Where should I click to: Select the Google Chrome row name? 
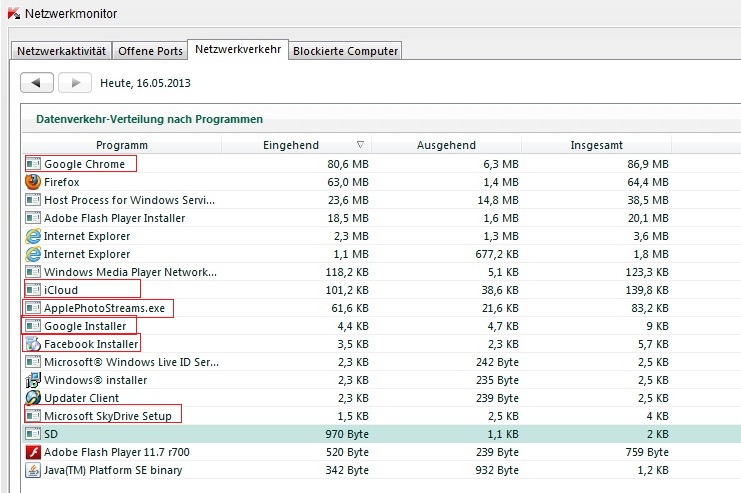pyautogui.click(x=85, y=164)
